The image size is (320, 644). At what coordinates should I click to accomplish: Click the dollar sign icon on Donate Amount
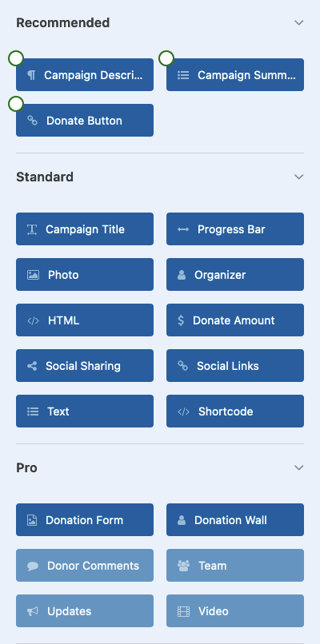coord(181,320)
